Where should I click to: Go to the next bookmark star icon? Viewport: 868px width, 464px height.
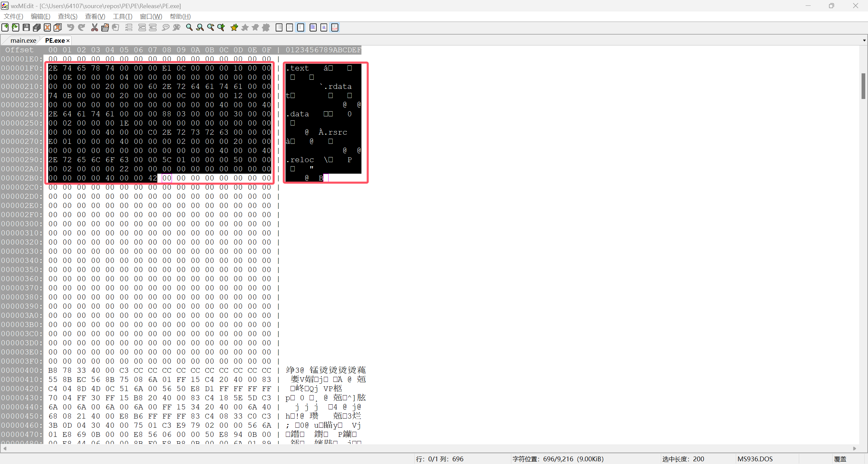(245, 27)
